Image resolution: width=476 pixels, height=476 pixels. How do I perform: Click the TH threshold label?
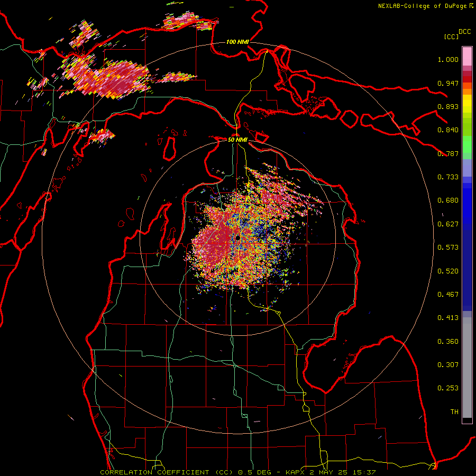pyautogui.click(x=454, y=412)
